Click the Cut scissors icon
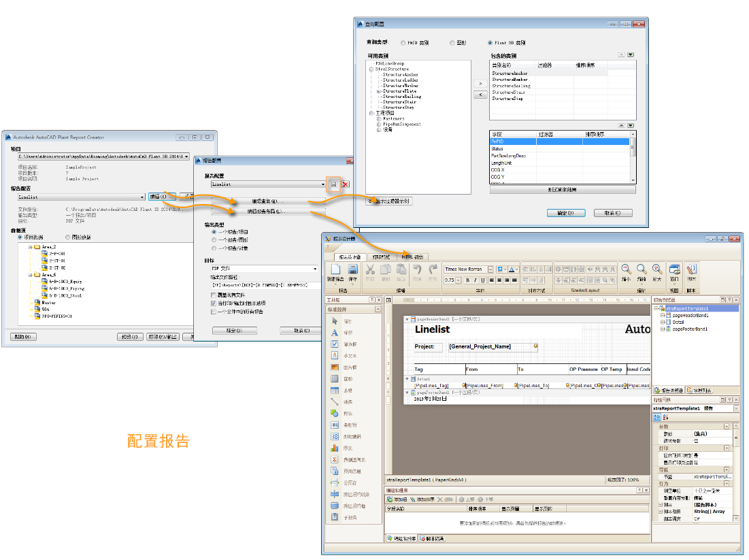Screen dimensions: 749x560 pos(369,269)
